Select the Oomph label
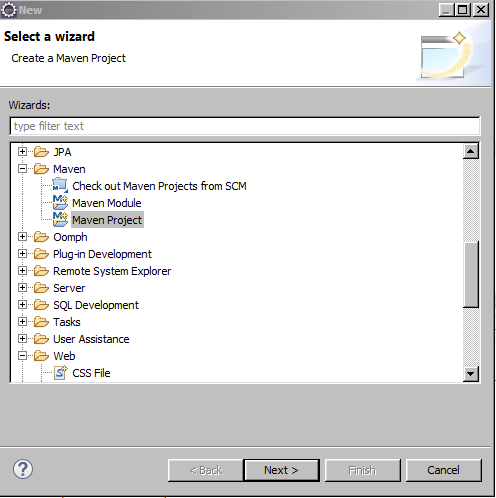This screenshot has height=498, width=496. point(70,237)
